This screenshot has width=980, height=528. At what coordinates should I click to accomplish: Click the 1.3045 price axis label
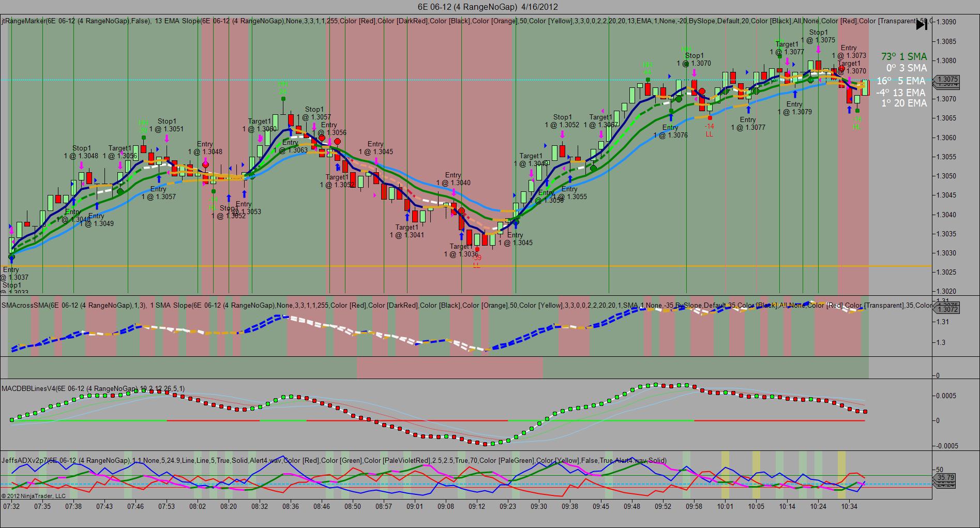pos(946,195)
